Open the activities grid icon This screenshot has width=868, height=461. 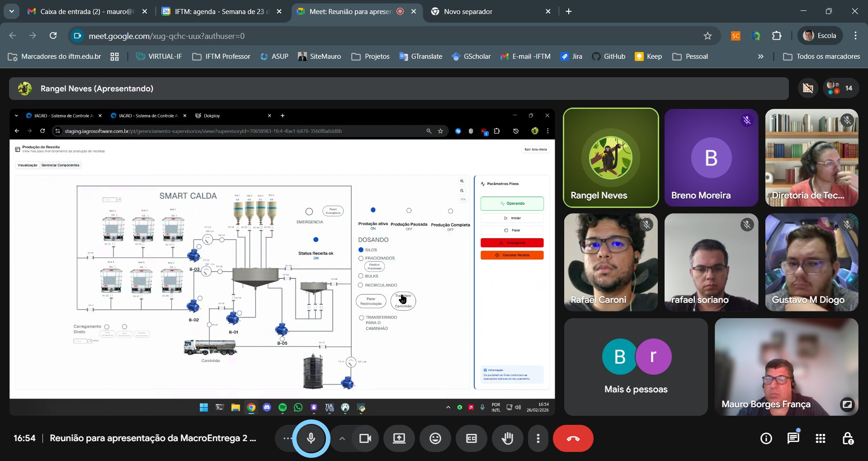(821, 438)
